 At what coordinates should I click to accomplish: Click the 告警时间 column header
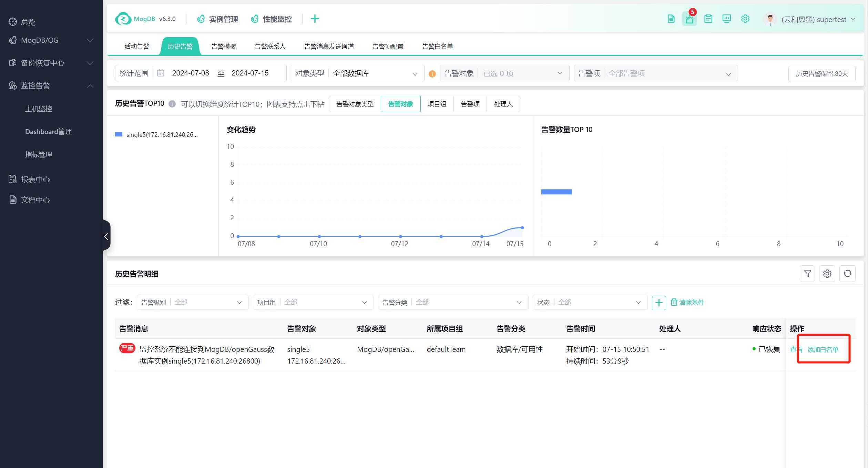pyautogui.click(x=581, y=329)
